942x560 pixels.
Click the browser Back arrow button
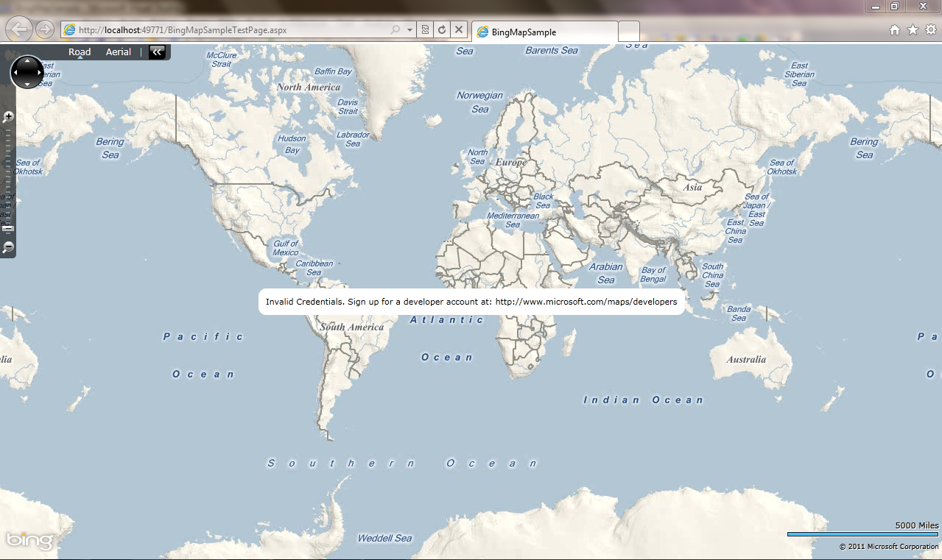point(19,29)
